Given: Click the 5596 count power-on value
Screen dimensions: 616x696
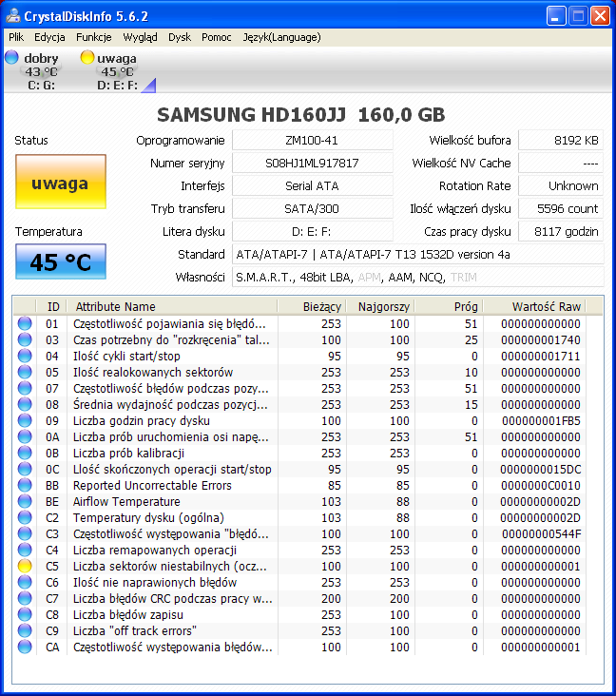Looking at the screenshot, I should tap(561, 208).
